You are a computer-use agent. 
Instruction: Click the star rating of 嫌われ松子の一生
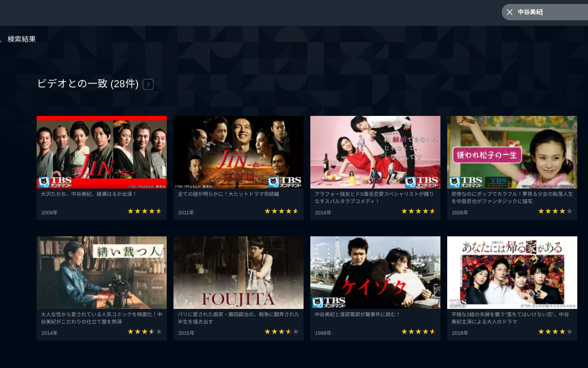coord(555,212)
